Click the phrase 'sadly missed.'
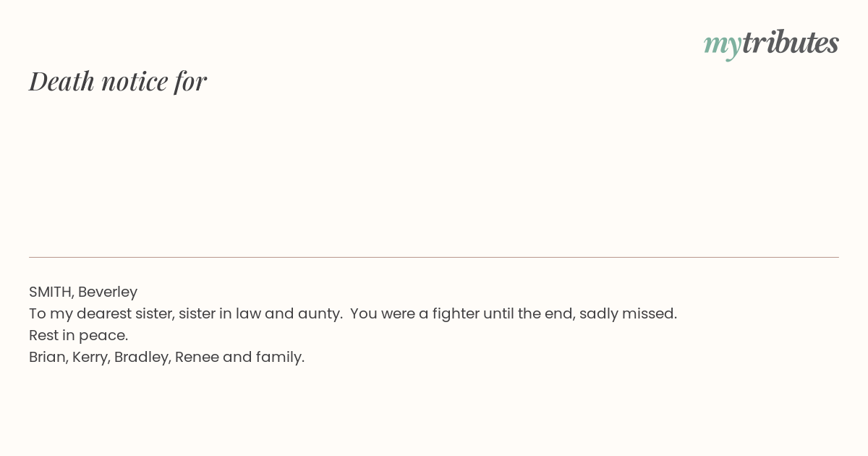Screen dimensions: 868x456 click(629, 314)
